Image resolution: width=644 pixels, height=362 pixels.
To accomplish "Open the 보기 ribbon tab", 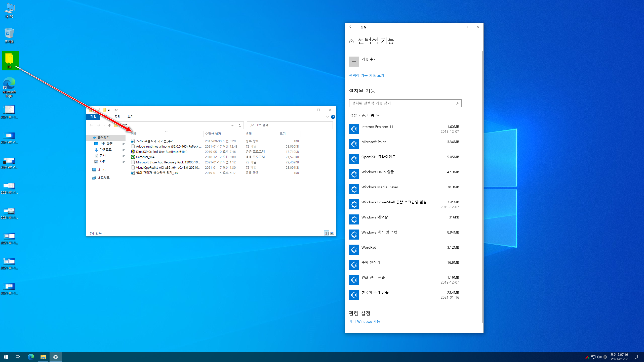I will 130,117.
